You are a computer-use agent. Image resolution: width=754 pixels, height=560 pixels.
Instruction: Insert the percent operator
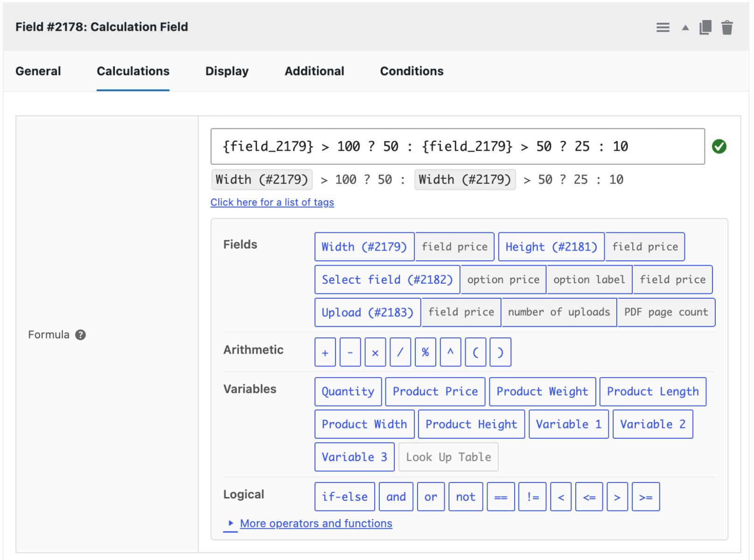pyautogui.click(x=426, y=352)
